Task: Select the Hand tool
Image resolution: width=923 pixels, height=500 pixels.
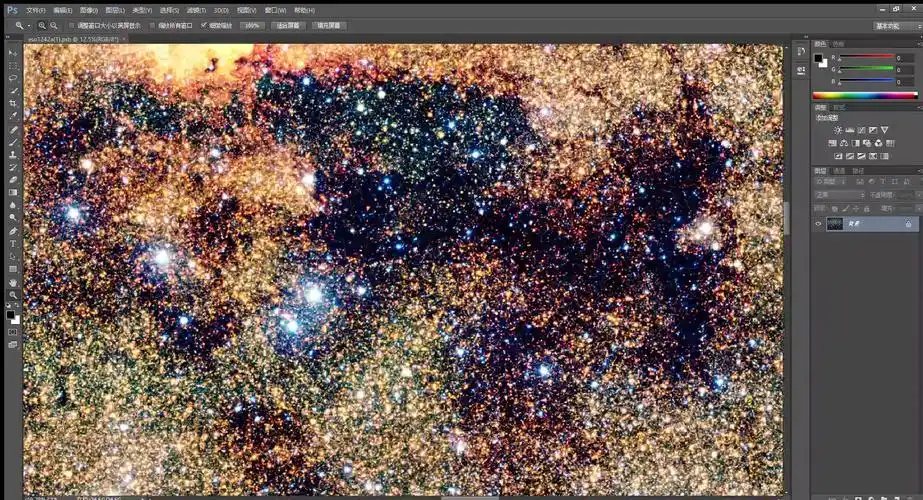Action: [13, 283]
